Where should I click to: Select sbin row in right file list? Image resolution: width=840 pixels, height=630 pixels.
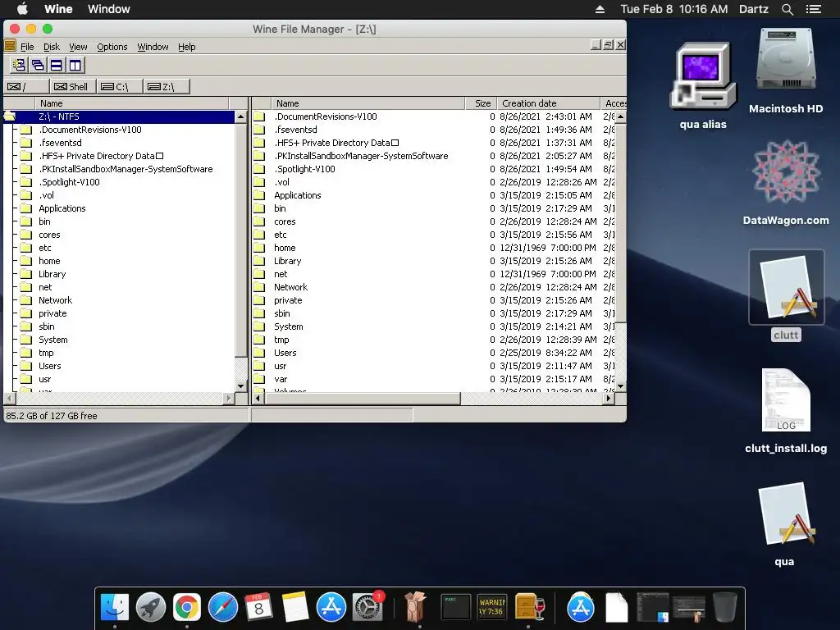pos(433,313)
